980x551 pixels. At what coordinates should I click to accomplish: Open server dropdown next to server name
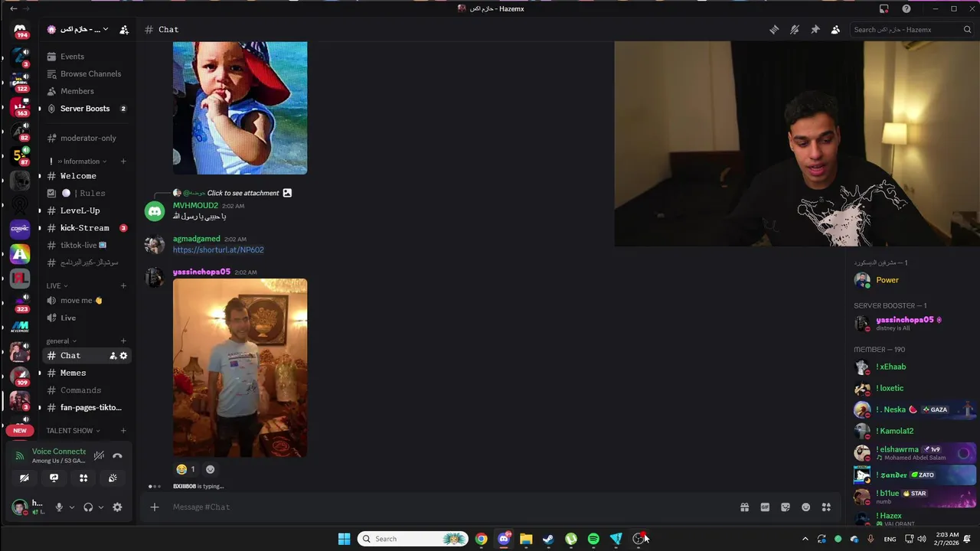pyautogui.click(x=105, y=30)
